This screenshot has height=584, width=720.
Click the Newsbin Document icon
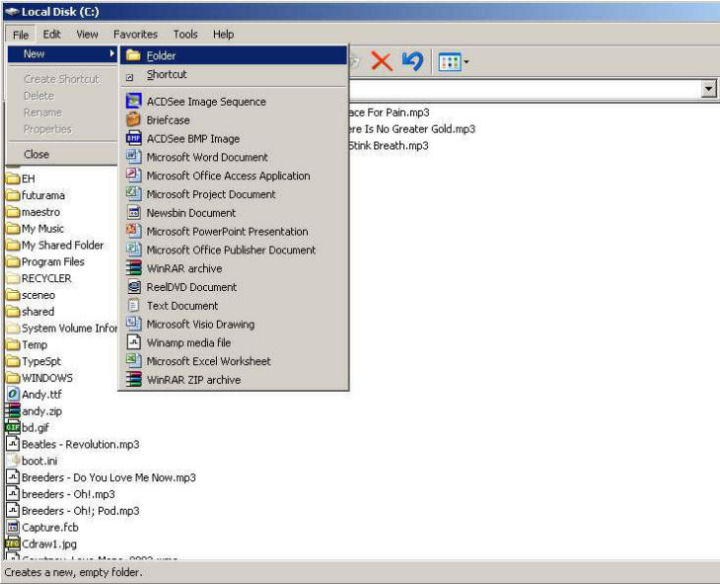134,212
